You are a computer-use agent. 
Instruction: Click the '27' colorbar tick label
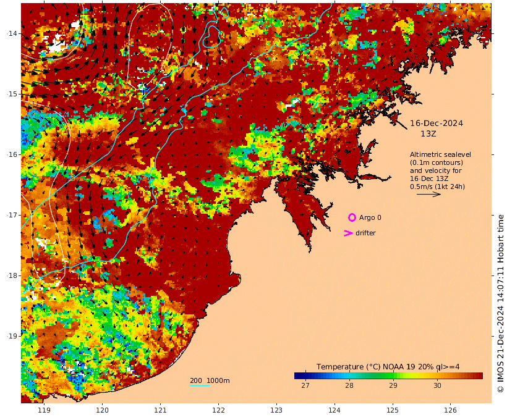305,385
